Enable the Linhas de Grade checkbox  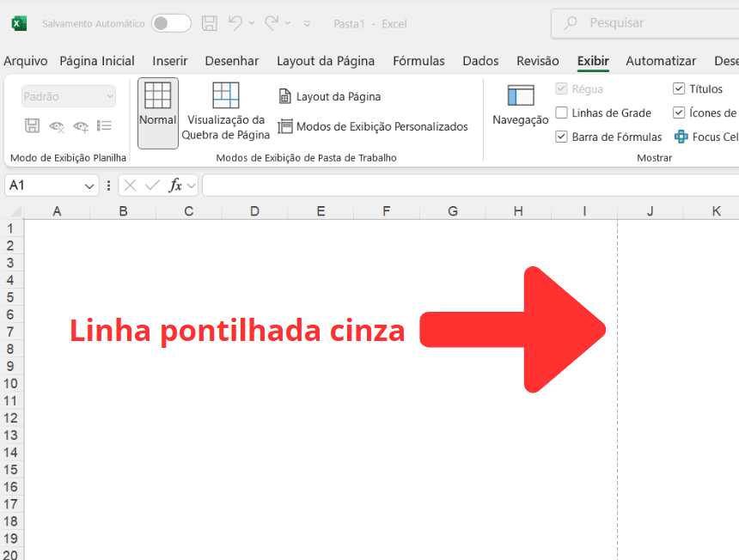562,113
